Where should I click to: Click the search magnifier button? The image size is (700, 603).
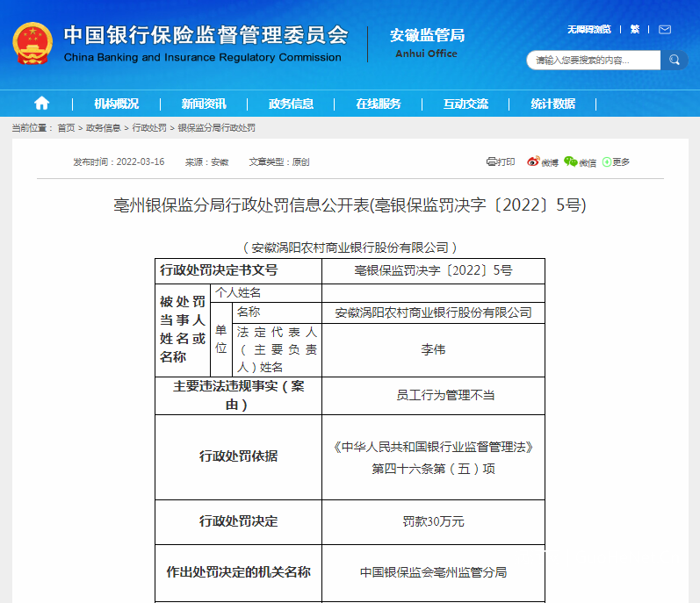(674, 60)
